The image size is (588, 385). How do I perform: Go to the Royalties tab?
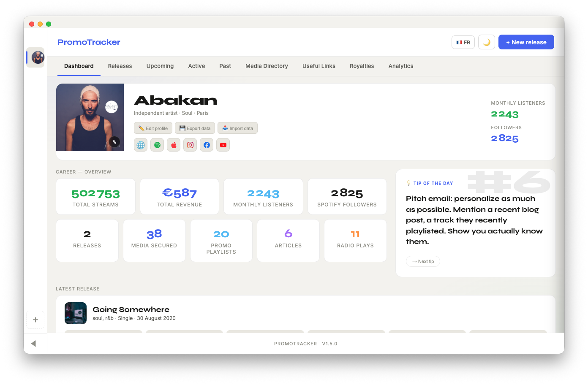coord(362,66)
